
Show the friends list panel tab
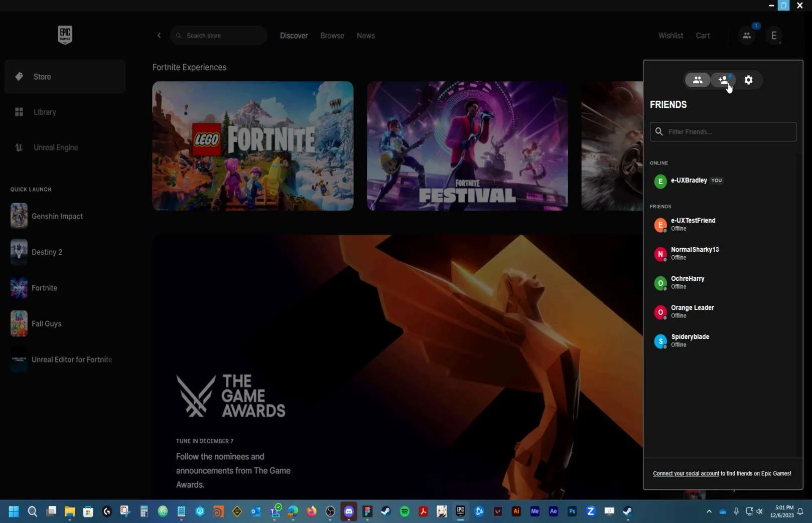(698, 80)
